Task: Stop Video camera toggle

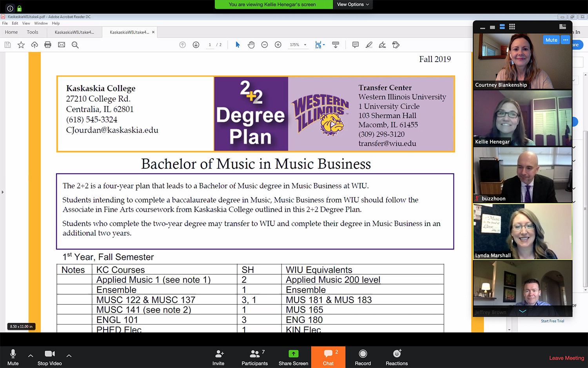Action: tap(50, 357)
